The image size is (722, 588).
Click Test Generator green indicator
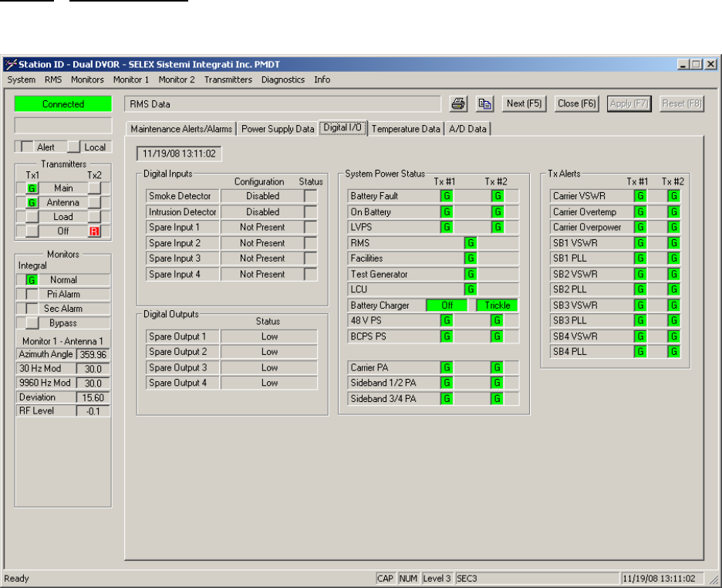[x=470, y=274]
